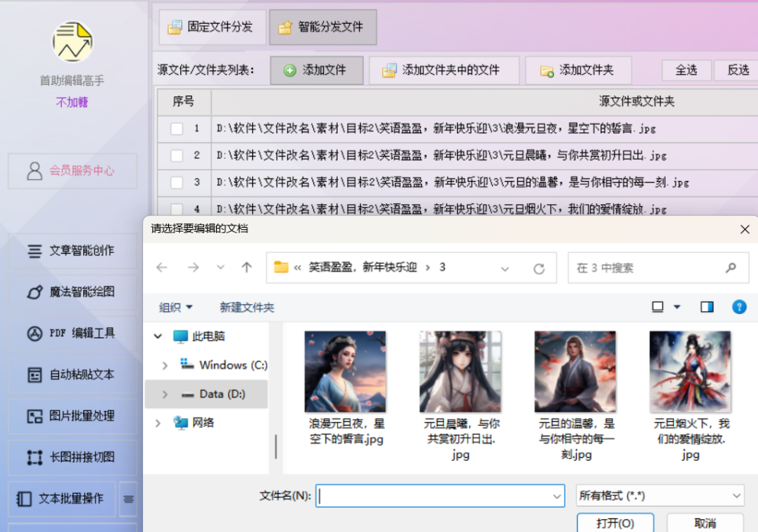Refresh the folder view

point(539,268)
